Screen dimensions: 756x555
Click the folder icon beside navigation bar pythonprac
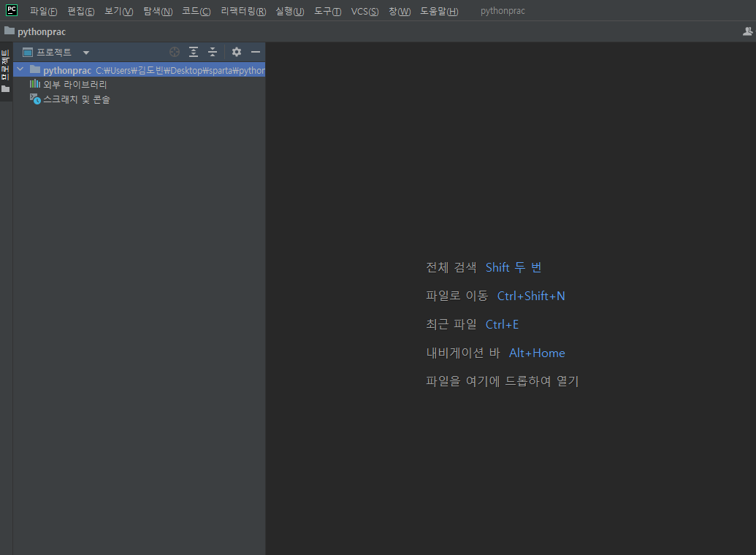point(9,31)
